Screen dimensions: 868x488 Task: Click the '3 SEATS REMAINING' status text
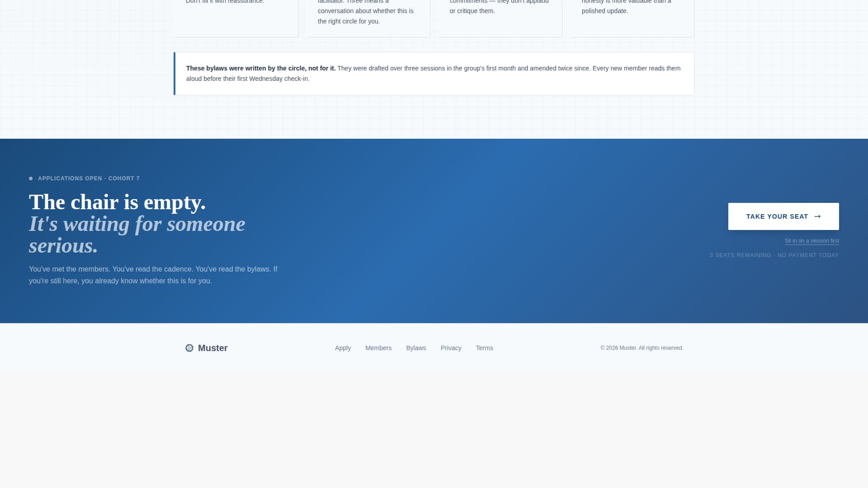[741, 255]
